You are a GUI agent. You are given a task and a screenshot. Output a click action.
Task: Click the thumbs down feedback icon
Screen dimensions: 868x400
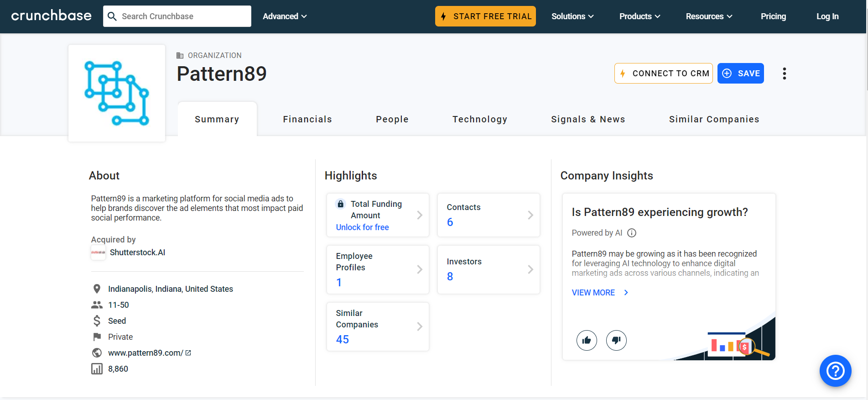(x=616, y=340)
